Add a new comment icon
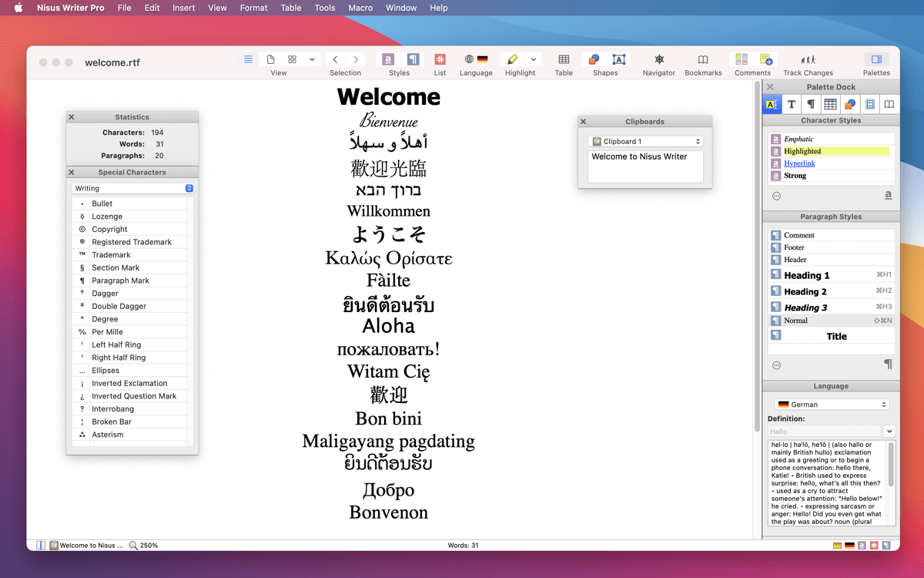This screenshot has height=578, width=924. click(766, 59)
